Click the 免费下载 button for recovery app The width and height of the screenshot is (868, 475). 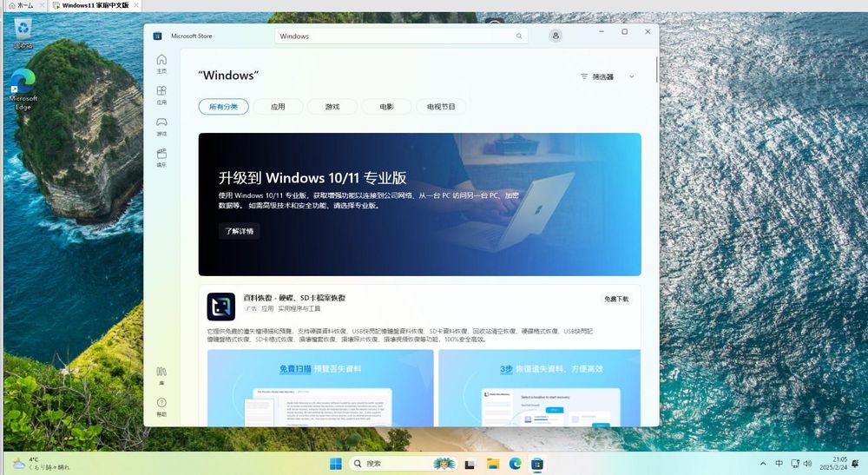[616, 299]
